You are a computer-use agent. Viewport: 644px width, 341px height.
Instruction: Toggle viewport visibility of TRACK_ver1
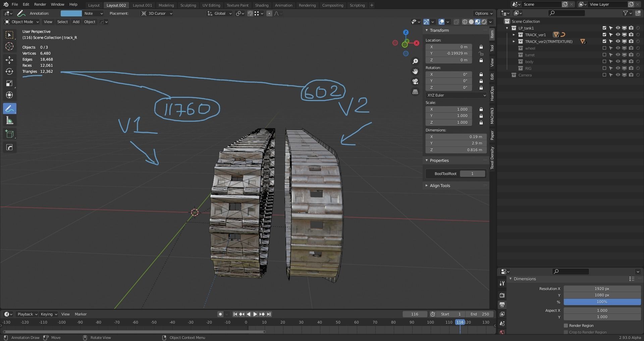click(x=618, y=35)
